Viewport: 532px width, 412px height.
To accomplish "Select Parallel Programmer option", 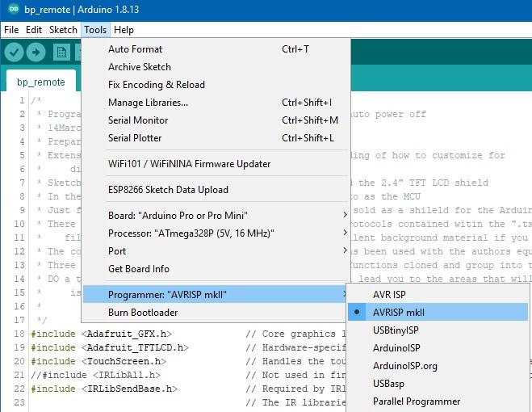I will [438, 401].
